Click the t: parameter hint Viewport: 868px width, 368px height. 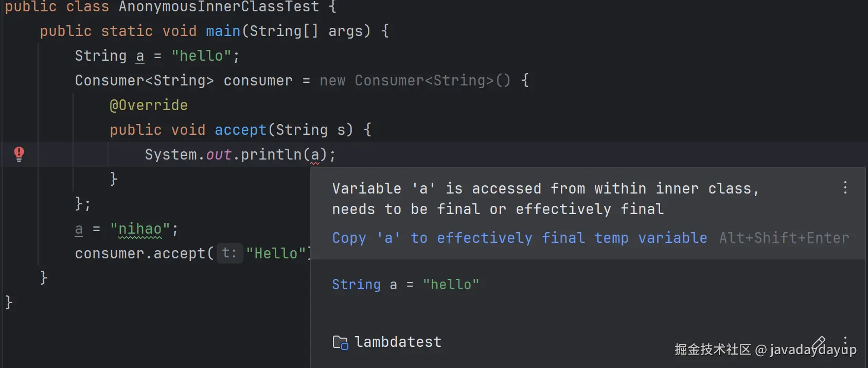[229, 253]
